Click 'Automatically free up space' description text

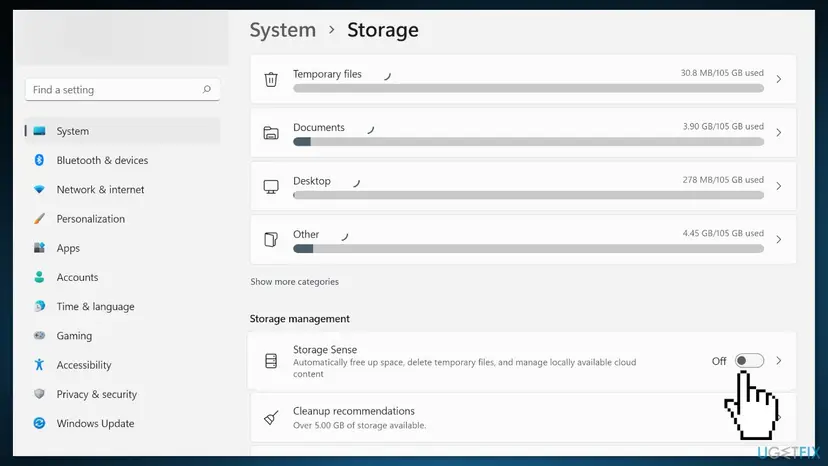[x=465, y=368]
